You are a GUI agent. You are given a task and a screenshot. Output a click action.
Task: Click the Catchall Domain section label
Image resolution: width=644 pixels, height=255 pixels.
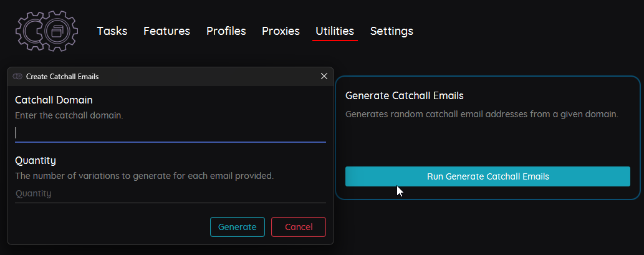point(54,100)
